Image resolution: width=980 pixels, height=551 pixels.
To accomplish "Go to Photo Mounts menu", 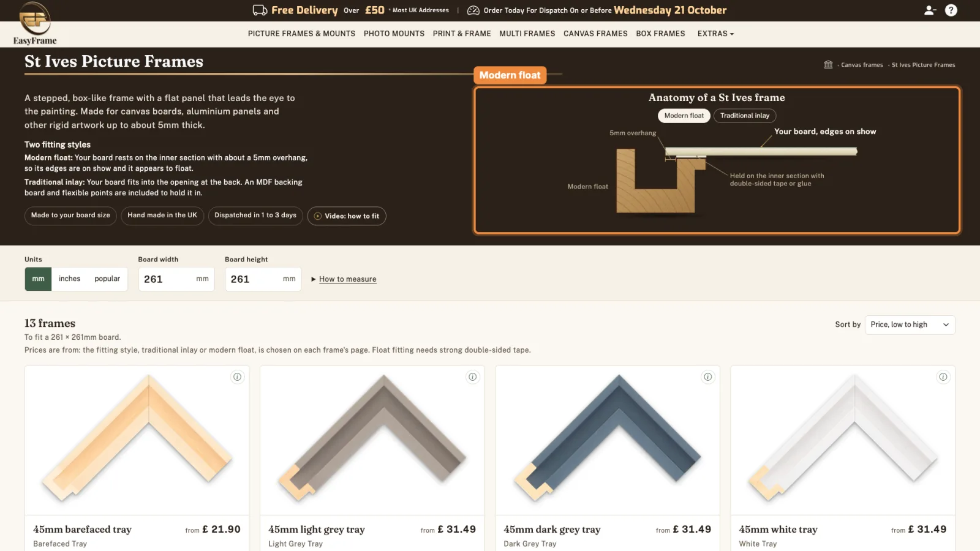I will [x=394, y=34].
